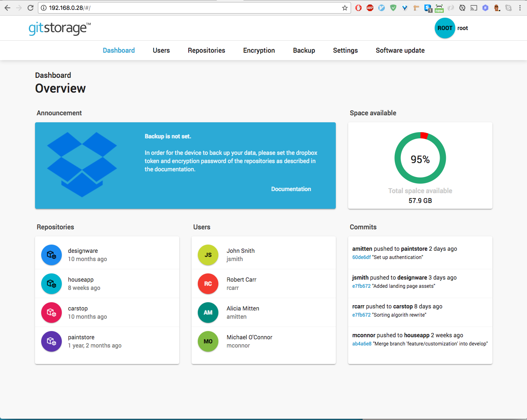This screenshot has width=527, height=420.
Task: Click the ROOT profile avatar
Action: pyautogui.click(x=445, y=28)
